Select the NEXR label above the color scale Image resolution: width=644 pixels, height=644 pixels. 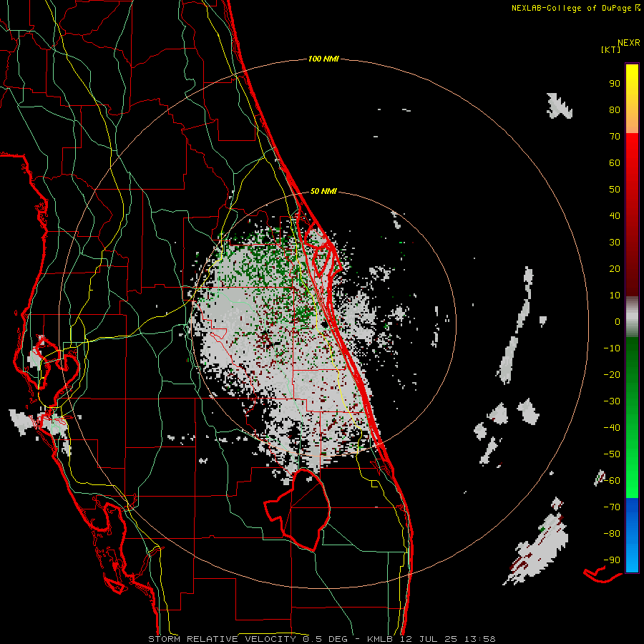click(x=629, y=43)
